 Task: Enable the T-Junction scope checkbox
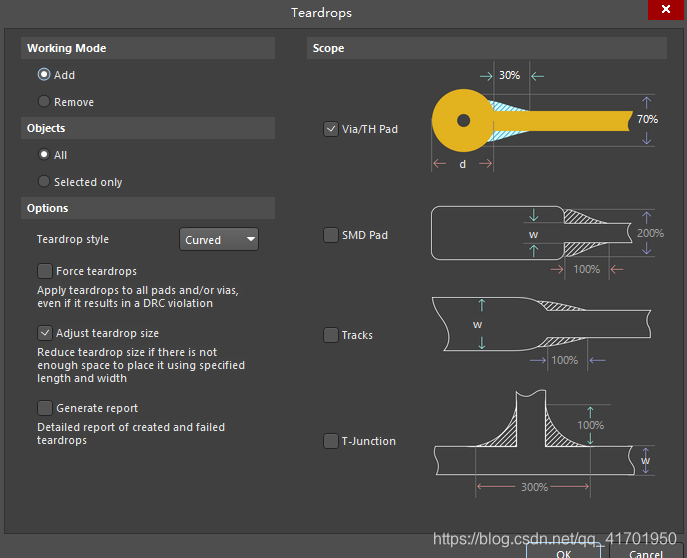331,441
